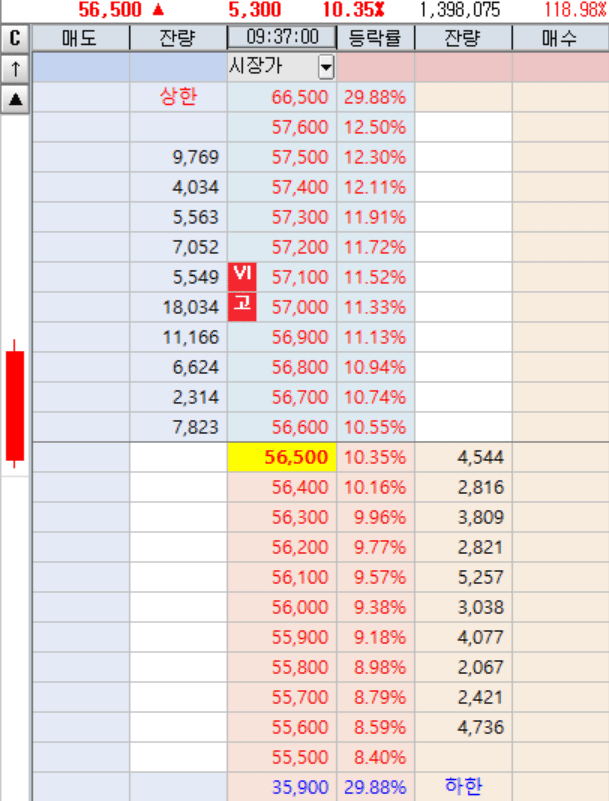Click ask price 56,900

click(x=282, y=337)
